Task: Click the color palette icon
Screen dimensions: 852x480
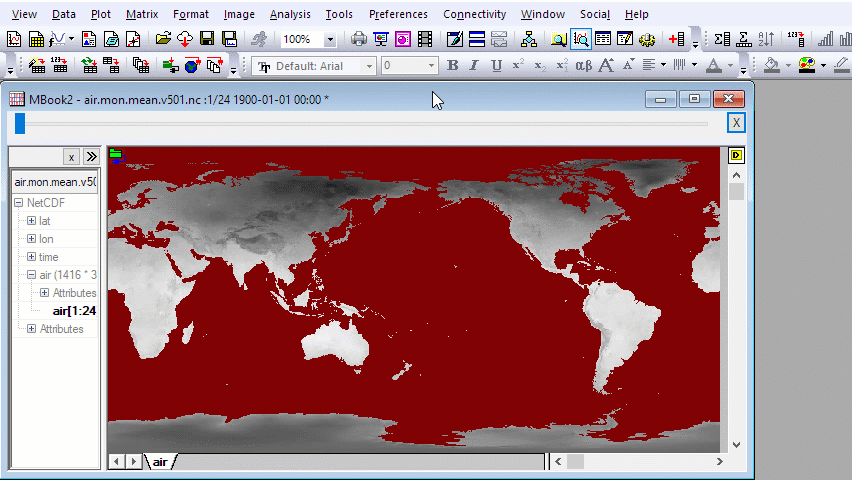Action: [x=807, y=66]
